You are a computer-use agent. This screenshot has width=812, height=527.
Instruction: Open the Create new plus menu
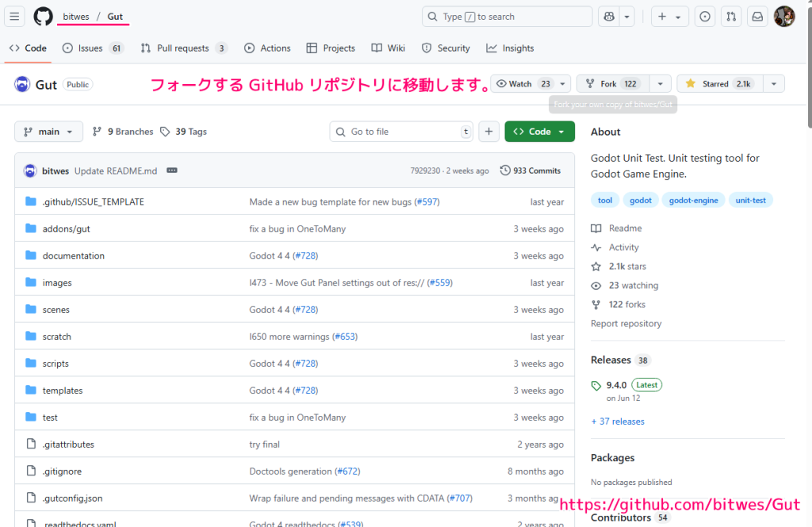pos(669,17)
